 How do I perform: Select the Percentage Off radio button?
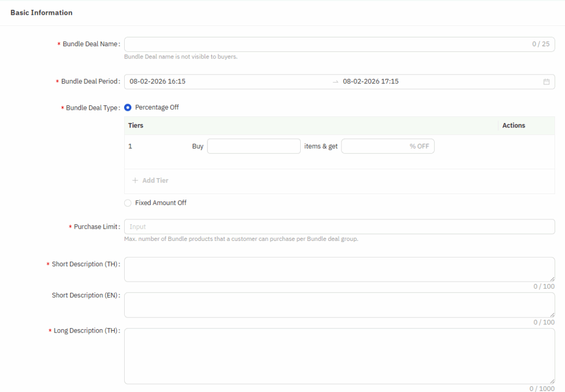[x=128, y=108]
